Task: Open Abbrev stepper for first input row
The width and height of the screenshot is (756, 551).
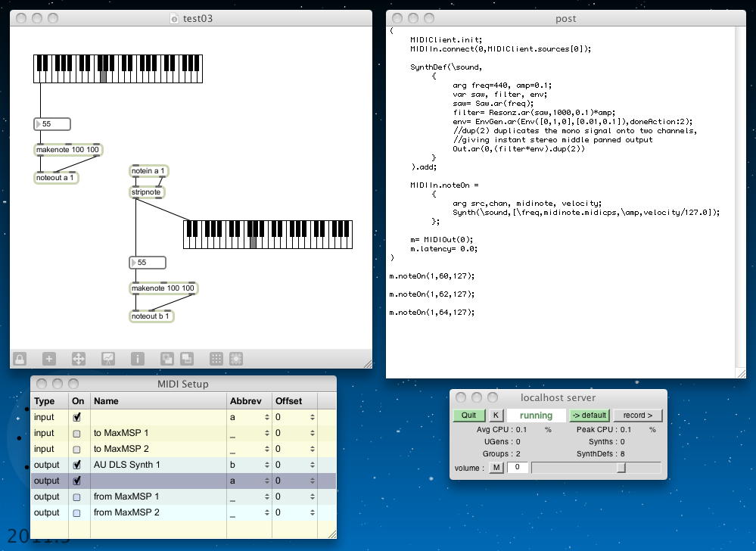Action: pyautogui.click(x=266, y=417)
